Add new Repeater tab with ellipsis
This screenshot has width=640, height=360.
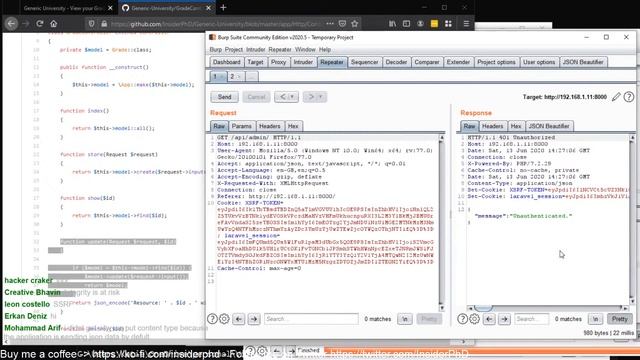coord(252,76)
